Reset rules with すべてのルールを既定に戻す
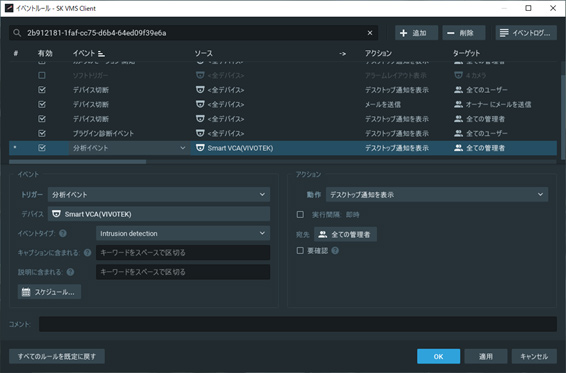The width and height of the screenshot is (566, 373). [x=57, y=356]
